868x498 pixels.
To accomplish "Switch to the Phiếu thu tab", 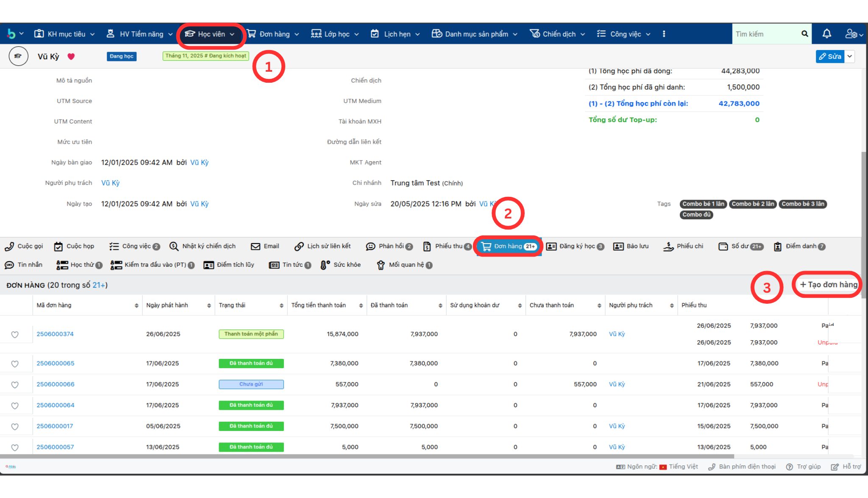I will 448,246.
